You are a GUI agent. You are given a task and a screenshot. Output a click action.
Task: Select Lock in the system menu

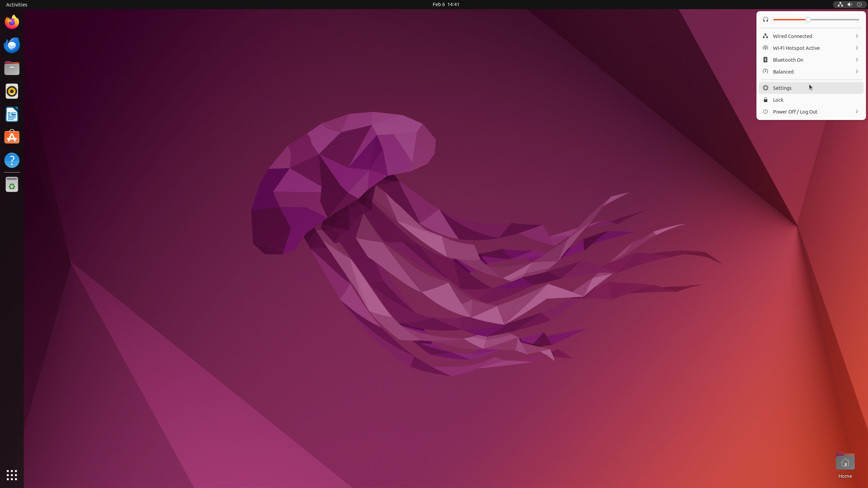tap(811, 100)
